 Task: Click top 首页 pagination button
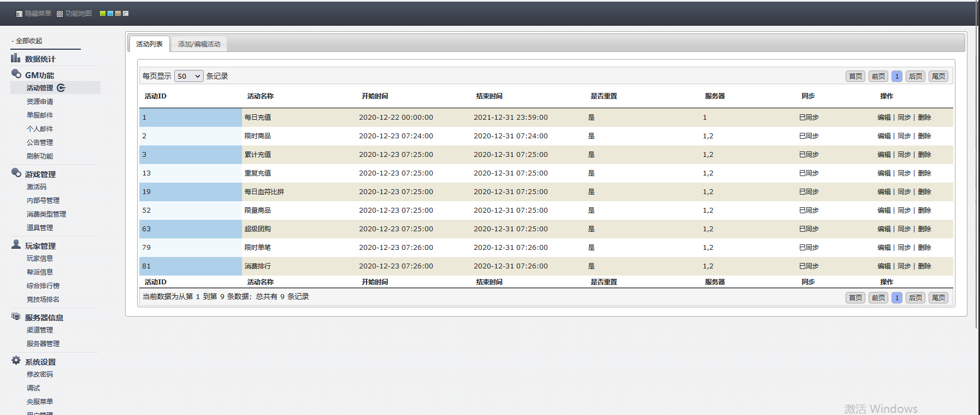[x=855, y=77]
